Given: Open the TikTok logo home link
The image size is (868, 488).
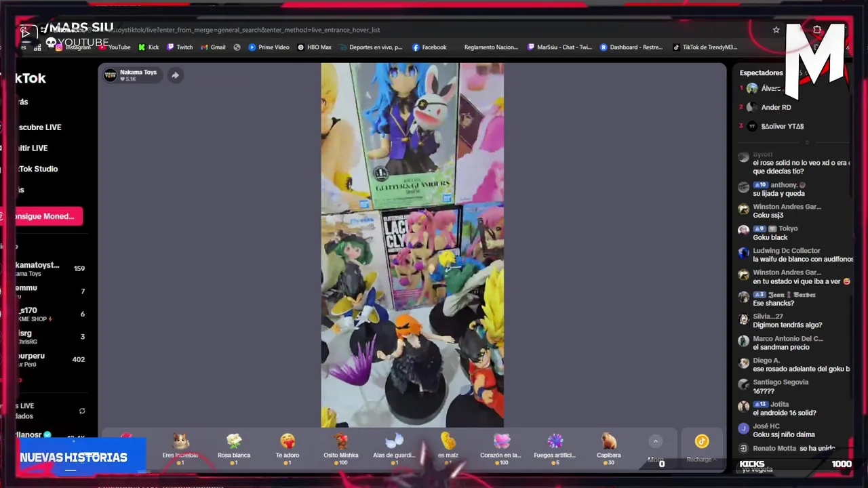Looking at the screenshot, I should pyautogui.click(x=31, y=78).
